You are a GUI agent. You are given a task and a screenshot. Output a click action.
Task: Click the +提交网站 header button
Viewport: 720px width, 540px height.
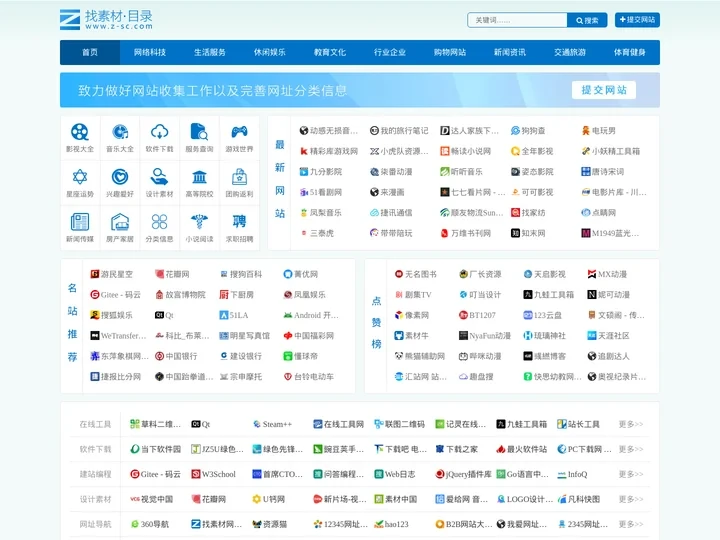[637, 20]
